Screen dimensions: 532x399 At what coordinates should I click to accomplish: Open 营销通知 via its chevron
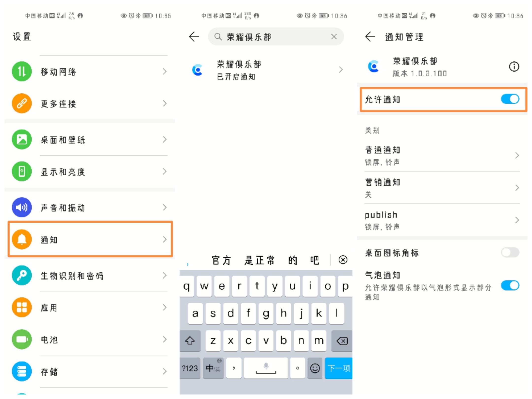coord(517,188)
